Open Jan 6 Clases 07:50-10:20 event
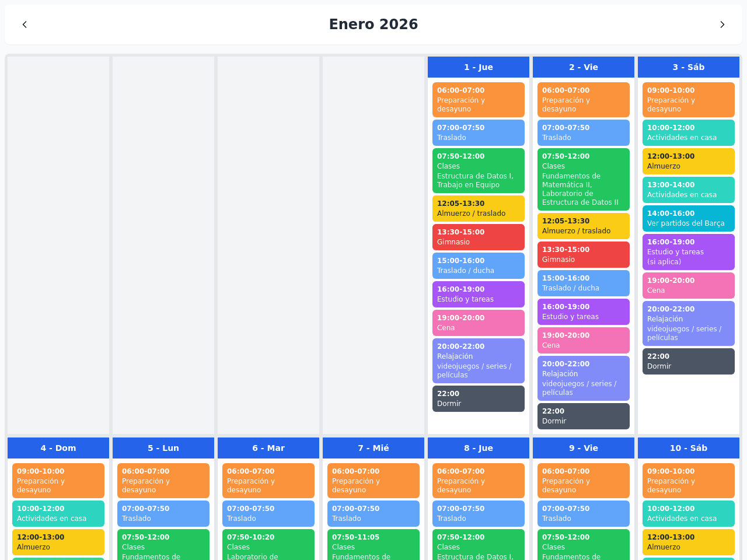 268,545
